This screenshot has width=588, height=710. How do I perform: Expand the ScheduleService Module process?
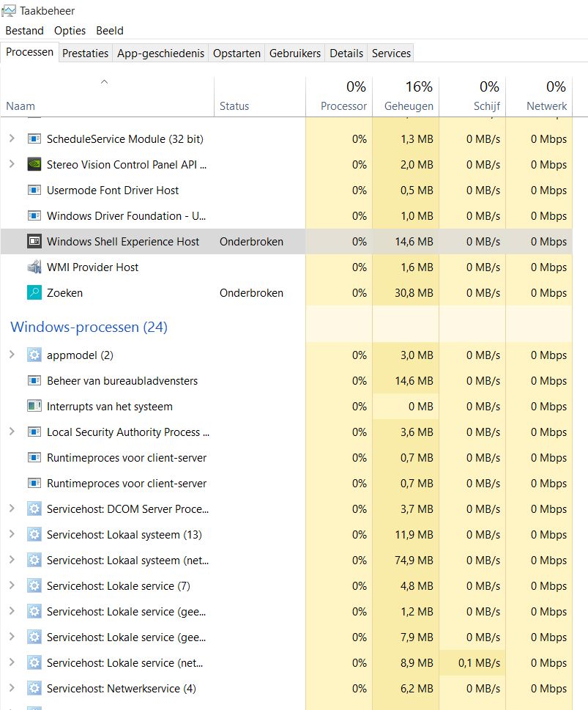point(12,138)
